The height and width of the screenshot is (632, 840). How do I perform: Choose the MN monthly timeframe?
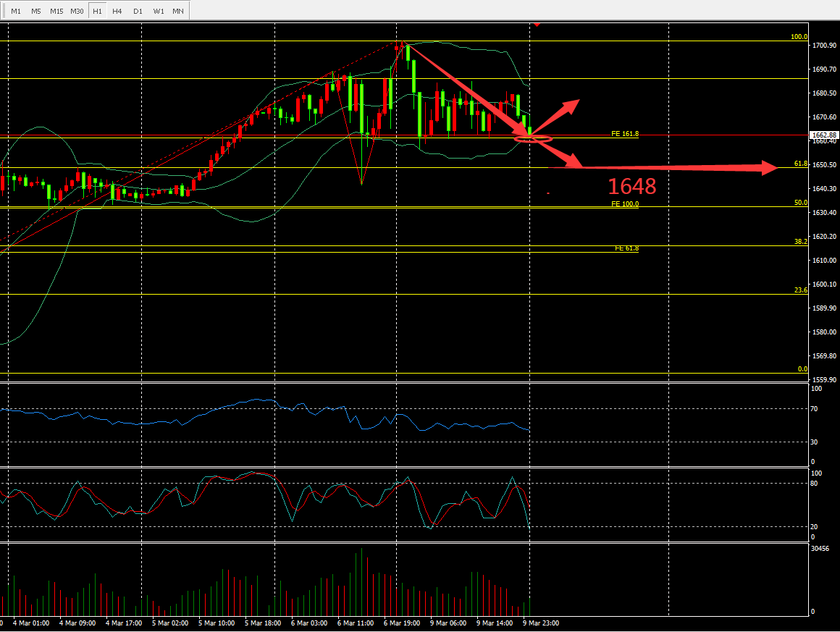pyautogui.click(x=178, y=11)
